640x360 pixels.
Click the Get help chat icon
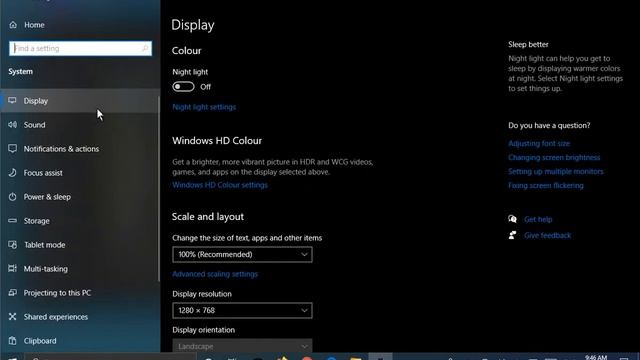click(x=513, y=219)
